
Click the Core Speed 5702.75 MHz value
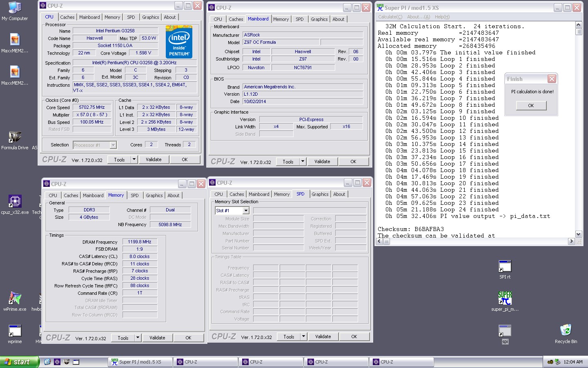92,107
